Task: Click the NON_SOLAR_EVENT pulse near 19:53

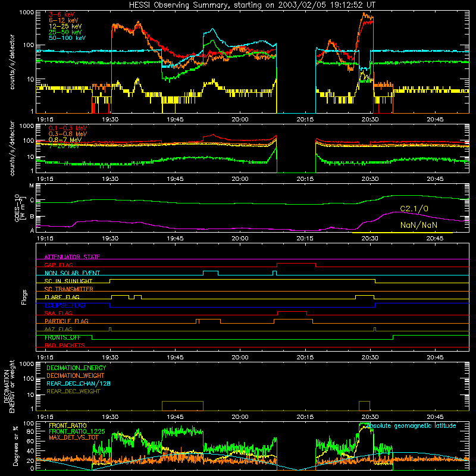Action: point(211,271)
